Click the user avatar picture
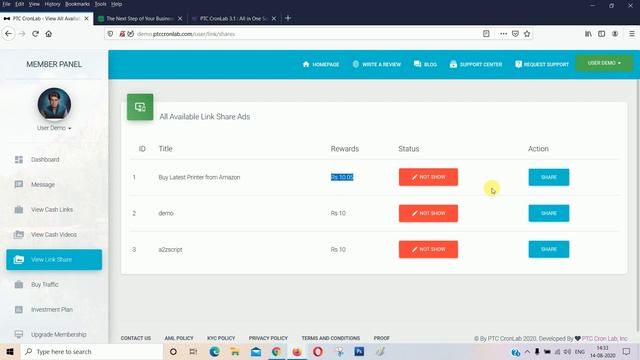Screen dimensions: 640x360 54,104
